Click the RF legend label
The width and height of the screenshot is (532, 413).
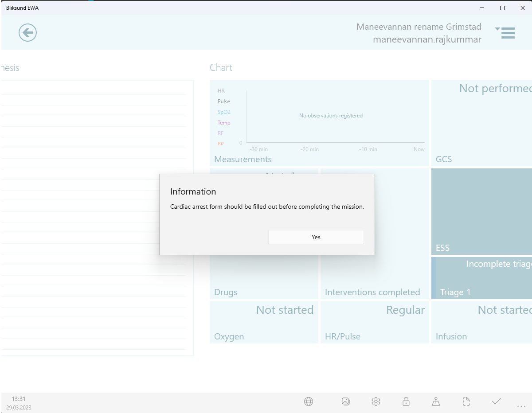[220, 133]
